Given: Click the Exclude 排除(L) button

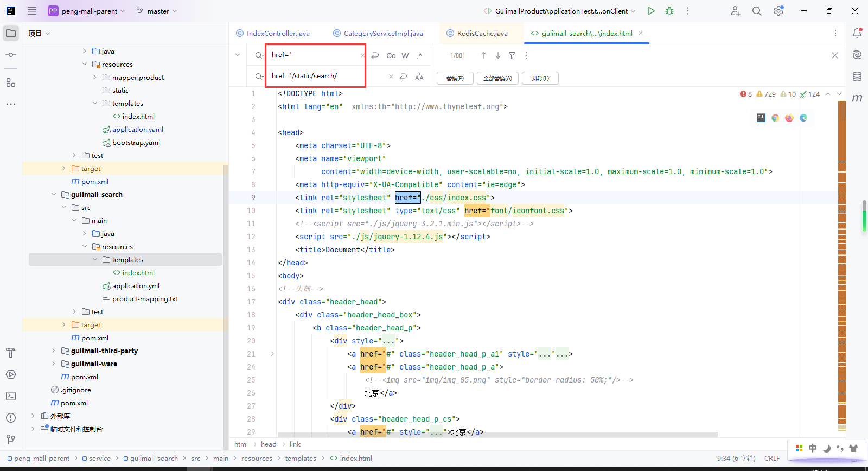Looking at the screenshot, I should click(x=540, y=78).
